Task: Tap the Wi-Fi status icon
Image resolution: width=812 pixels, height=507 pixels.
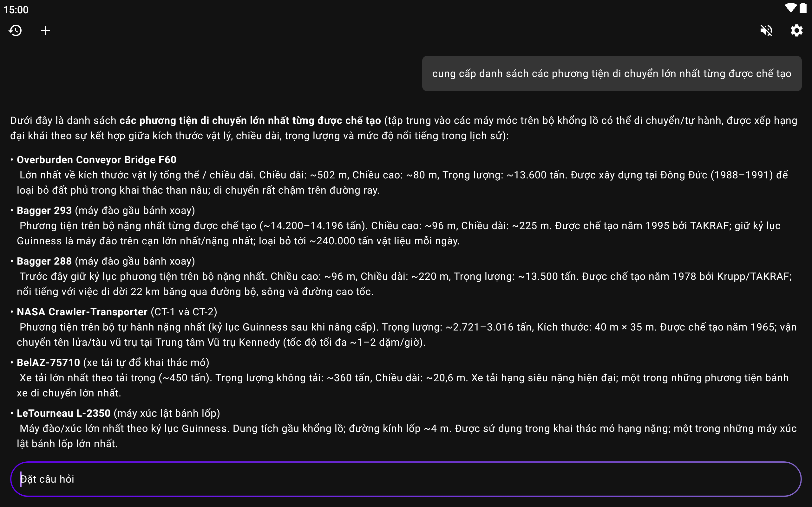Action: tap(790, 8)
